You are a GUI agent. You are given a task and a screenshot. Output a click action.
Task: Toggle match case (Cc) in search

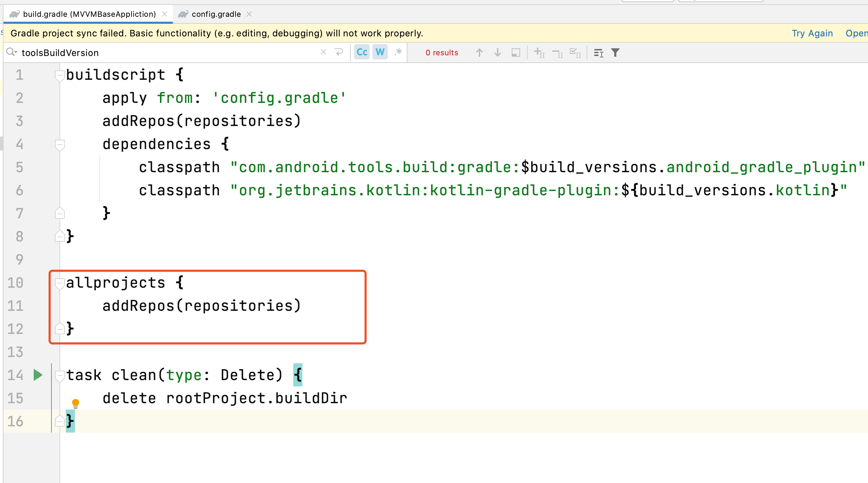(x=362, y=52)
